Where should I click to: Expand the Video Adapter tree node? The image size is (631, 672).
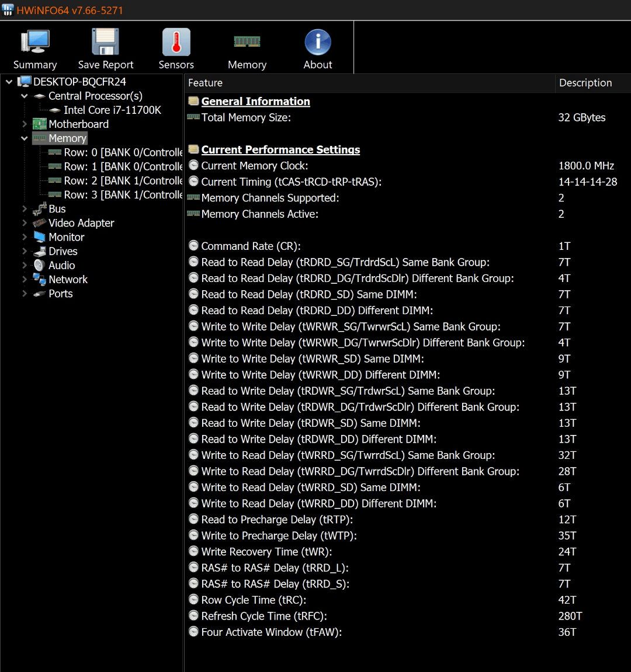[25, 223]
